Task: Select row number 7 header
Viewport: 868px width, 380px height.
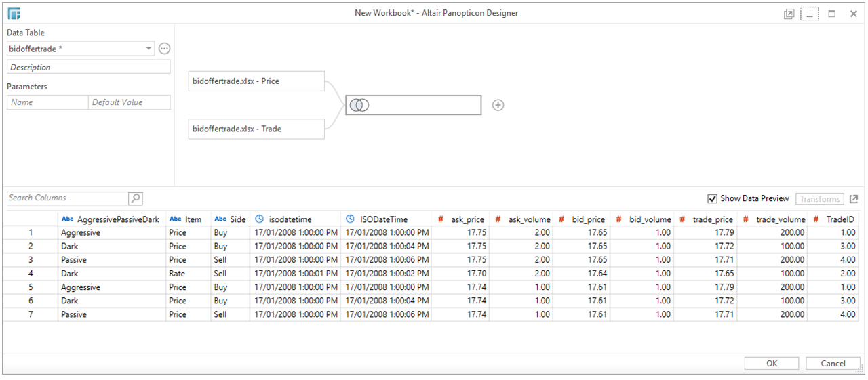Action: (x=31, y=315)
